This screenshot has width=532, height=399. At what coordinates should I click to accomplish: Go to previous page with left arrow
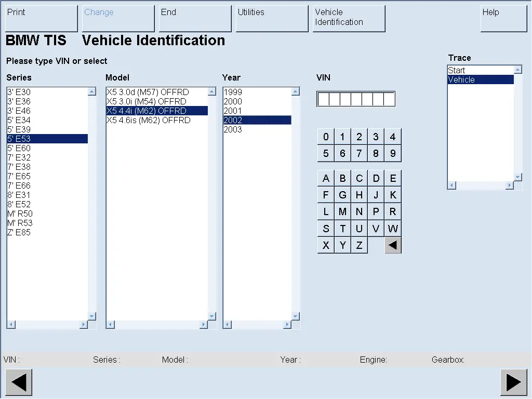pyautogui.click(x=19, y=382)
